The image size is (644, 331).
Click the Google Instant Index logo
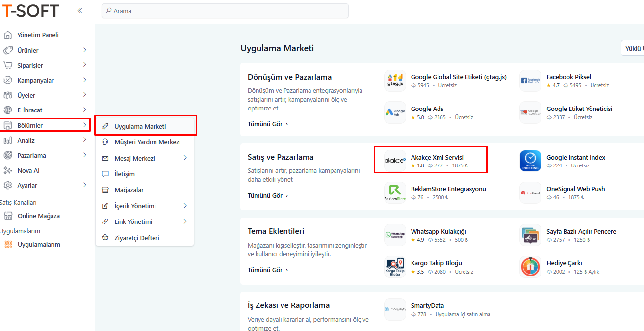530,161
